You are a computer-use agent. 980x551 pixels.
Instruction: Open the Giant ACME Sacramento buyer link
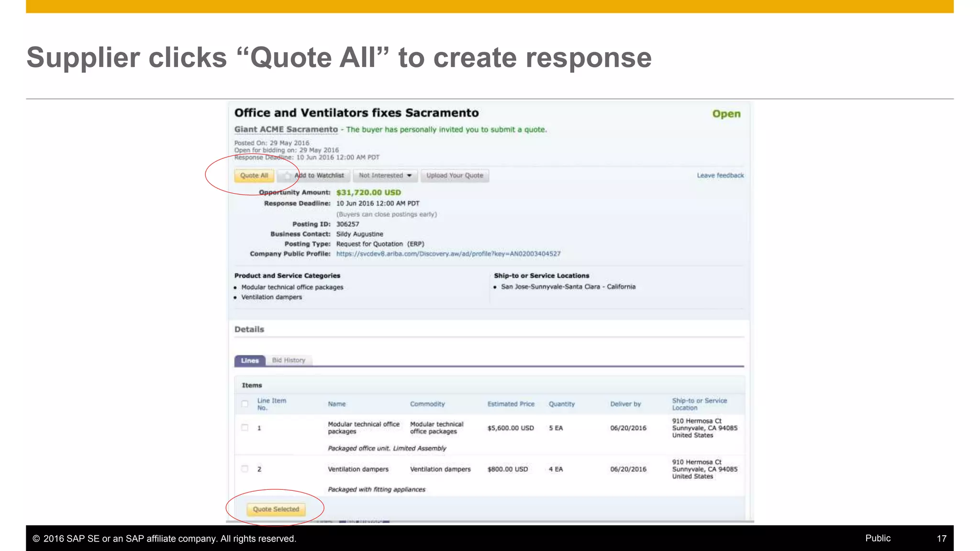click(286, 129)
